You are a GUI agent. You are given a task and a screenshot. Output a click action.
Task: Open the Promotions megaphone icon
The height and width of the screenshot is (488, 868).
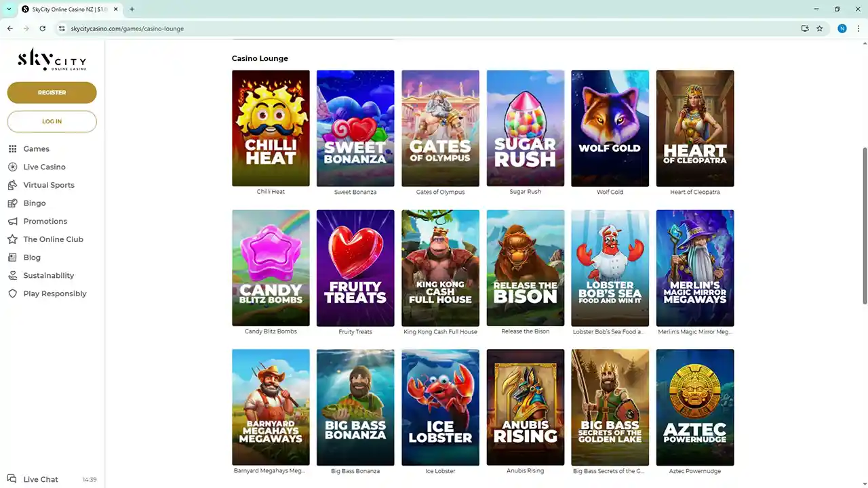pyautogui.click(x=12, y=222)
